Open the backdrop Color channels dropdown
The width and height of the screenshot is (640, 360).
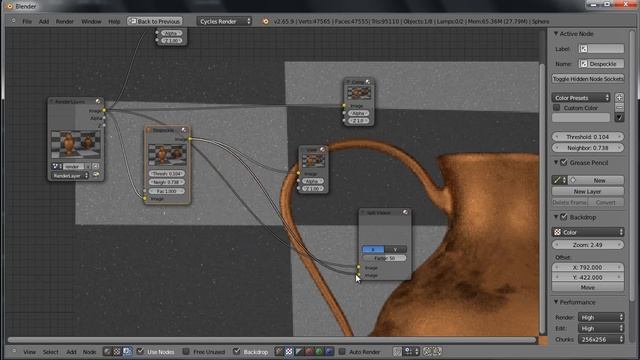point(588,232)
